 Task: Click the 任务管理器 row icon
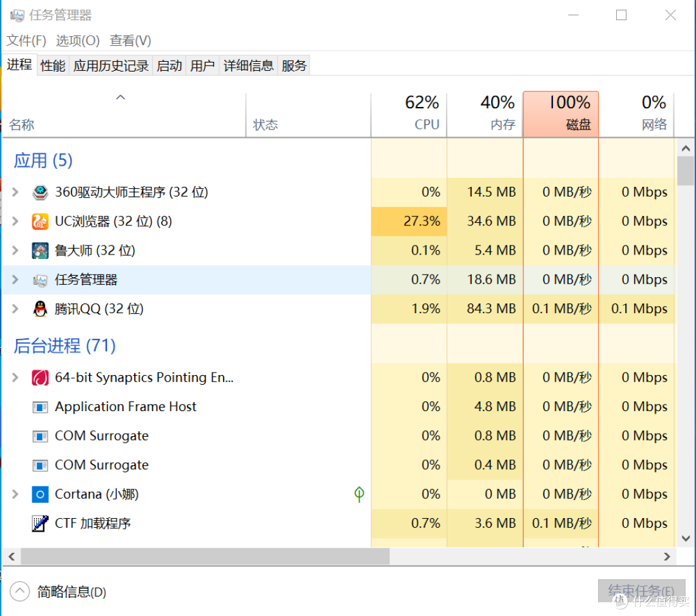40,280
